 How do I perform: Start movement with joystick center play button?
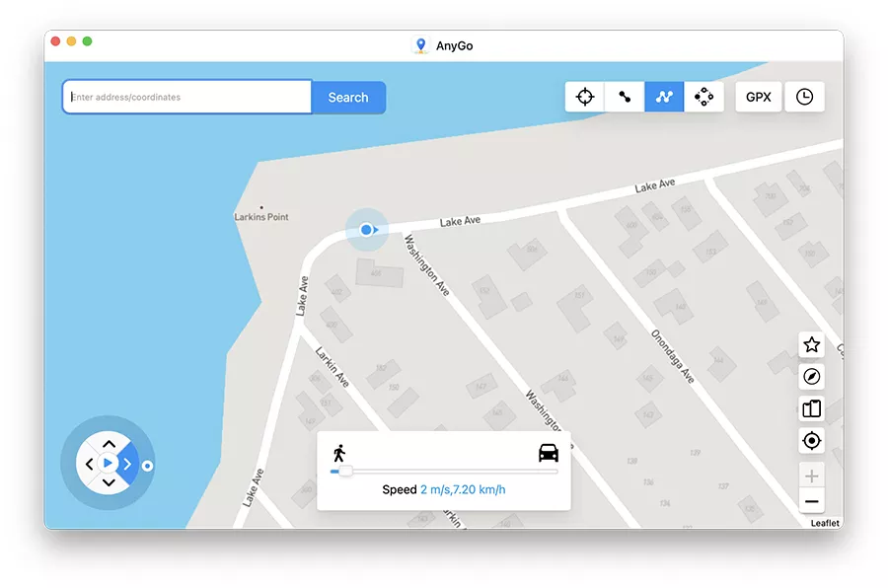[x=108, y=464]
